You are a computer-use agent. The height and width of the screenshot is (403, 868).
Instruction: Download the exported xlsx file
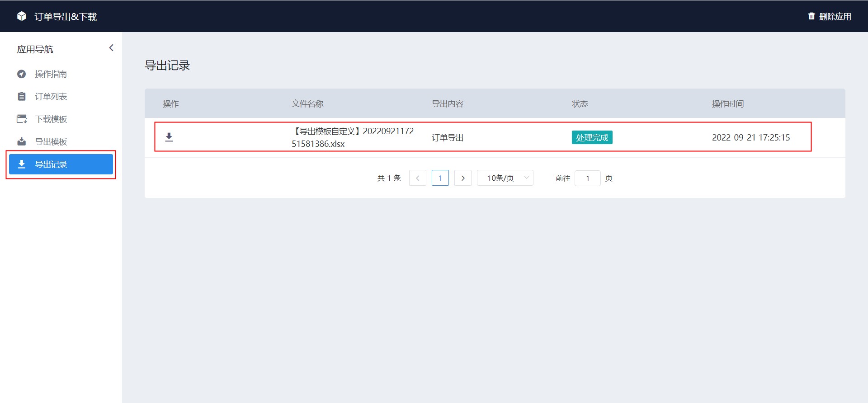tap(169, 137)
